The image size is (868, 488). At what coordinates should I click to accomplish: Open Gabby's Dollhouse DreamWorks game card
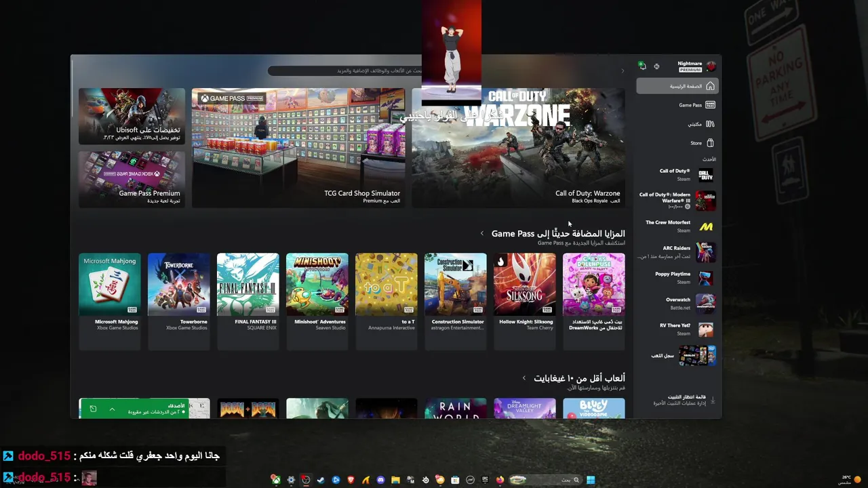click(594, 300)
